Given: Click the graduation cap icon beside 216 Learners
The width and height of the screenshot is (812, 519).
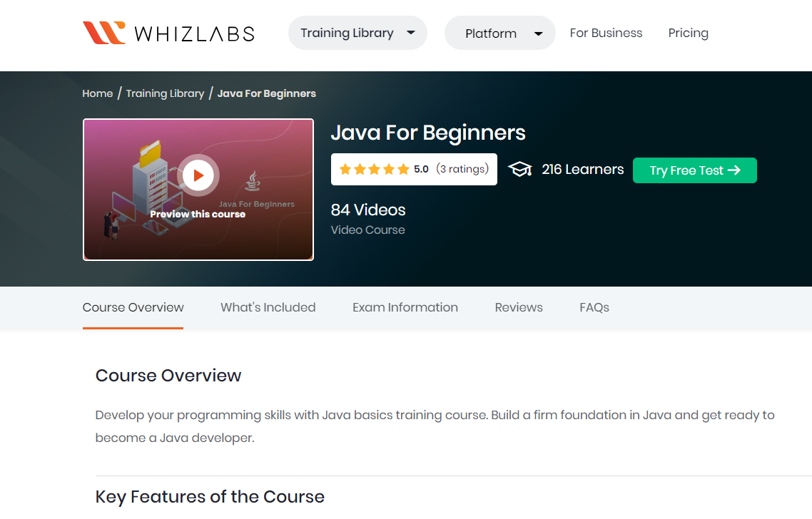Looking at the screenshot, I should [520, 169].
